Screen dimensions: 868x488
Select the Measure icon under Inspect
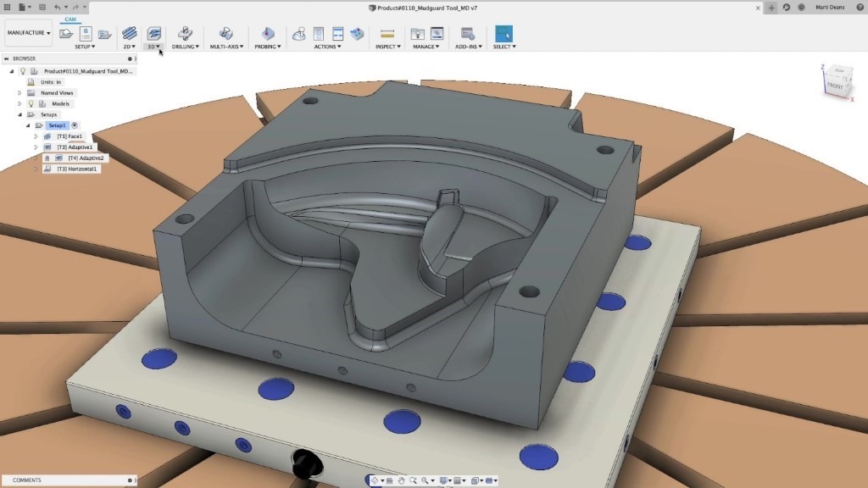point(387,34)
